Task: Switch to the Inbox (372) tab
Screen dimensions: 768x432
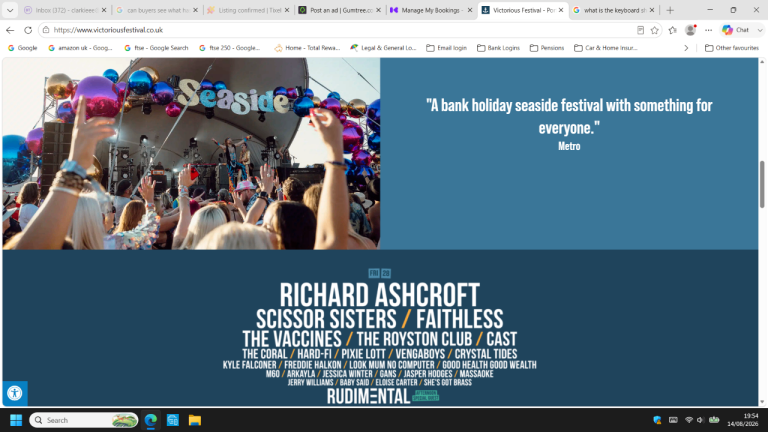Action: (x=65, y=10)
